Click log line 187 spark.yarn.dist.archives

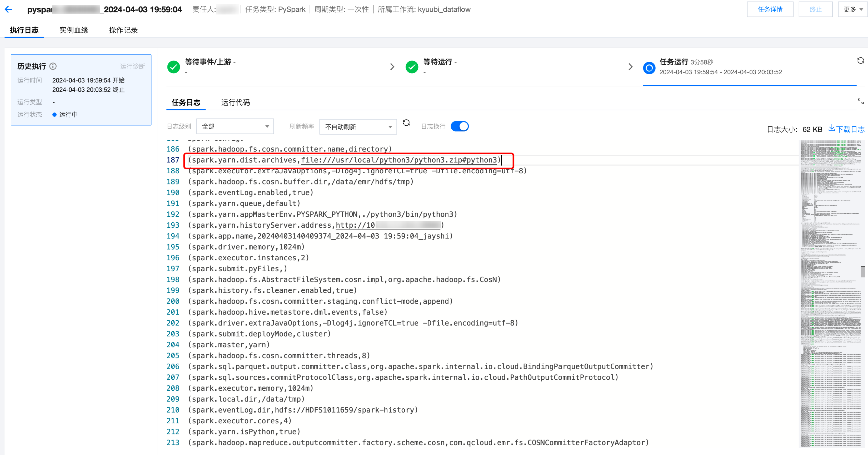tap(344, 160)
